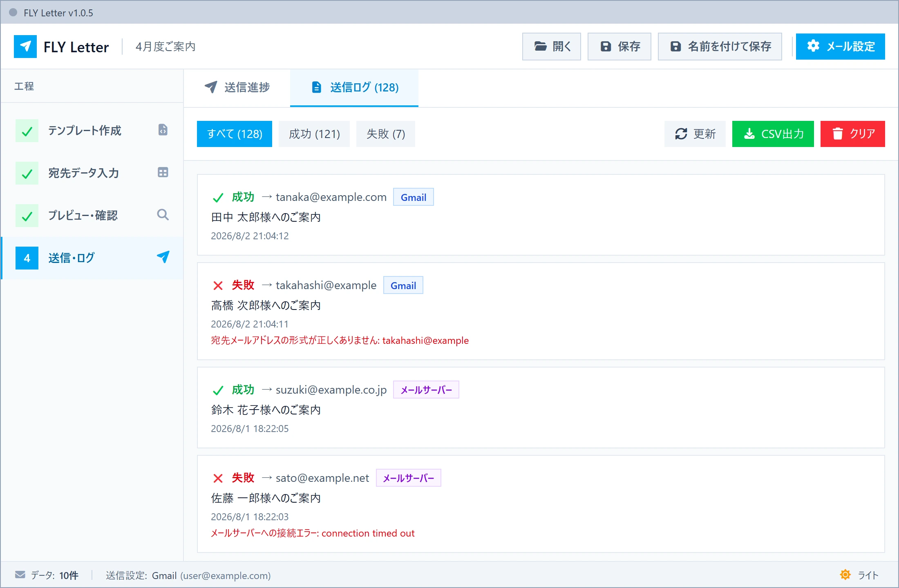Click subject 高橋 次郎様へのご案内
The width and height of the screenshot is (899, 588).
tap(266, 305)
